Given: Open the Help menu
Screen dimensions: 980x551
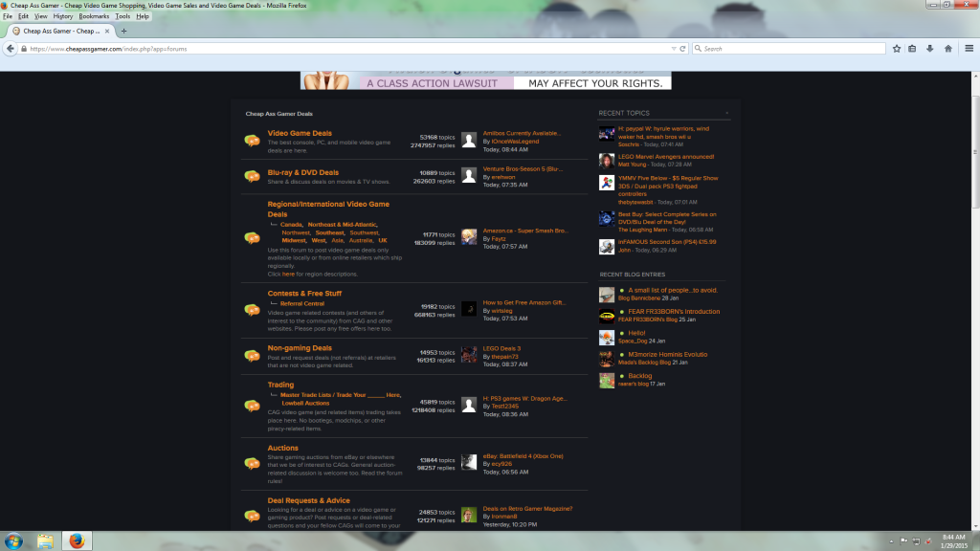Looking at the screenshot, I should click(143, 16).
